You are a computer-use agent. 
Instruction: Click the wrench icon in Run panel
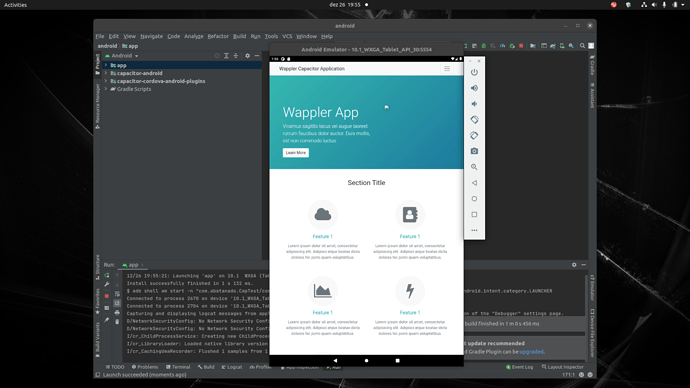click(x=106, y=285)
